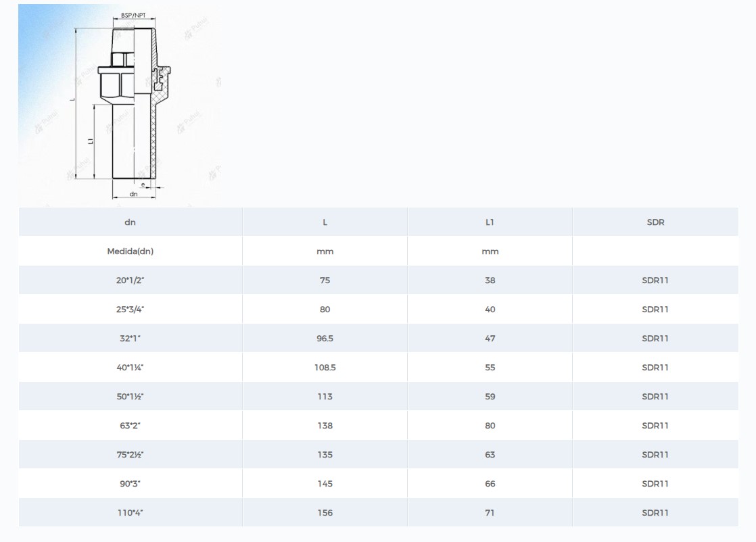
Task: Select the 75*2½" size cell
Action: tap(131, 454)
